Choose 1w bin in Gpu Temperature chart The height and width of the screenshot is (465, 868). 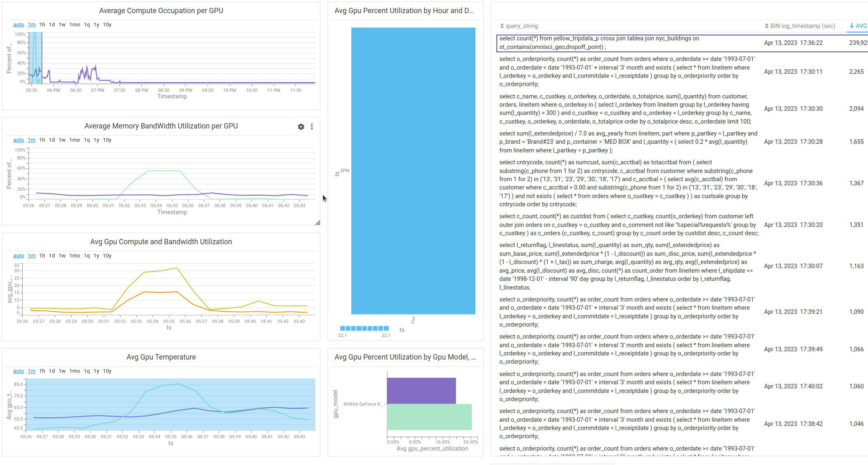62,371
